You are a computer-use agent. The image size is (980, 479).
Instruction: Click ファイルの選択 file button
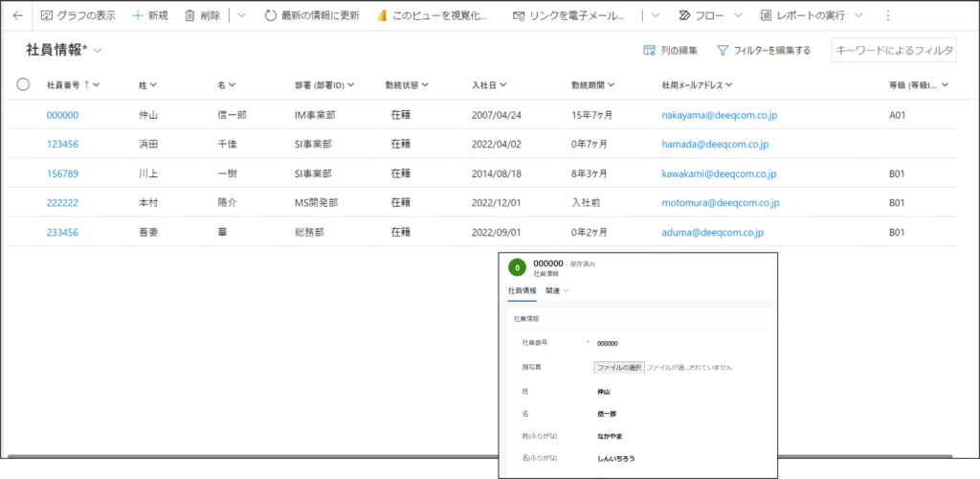[x=618, y=367]
